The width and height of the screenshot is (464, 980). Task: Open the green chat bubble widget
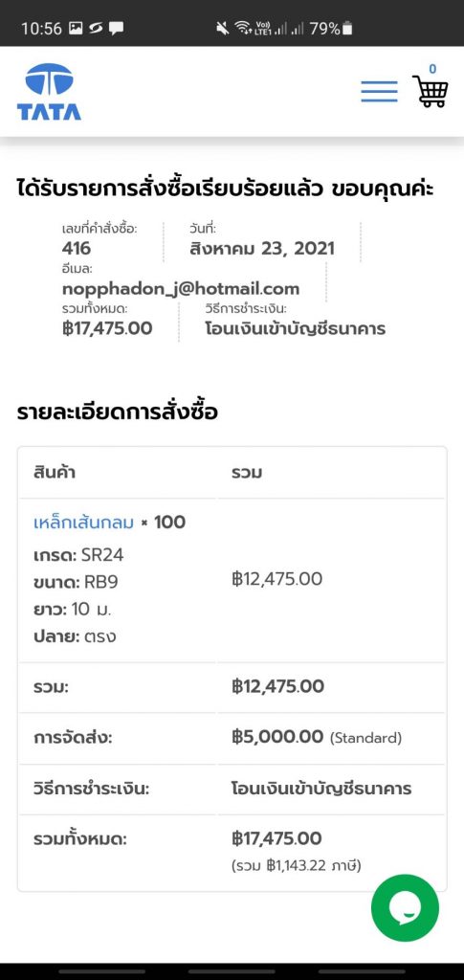pos(405,907)
